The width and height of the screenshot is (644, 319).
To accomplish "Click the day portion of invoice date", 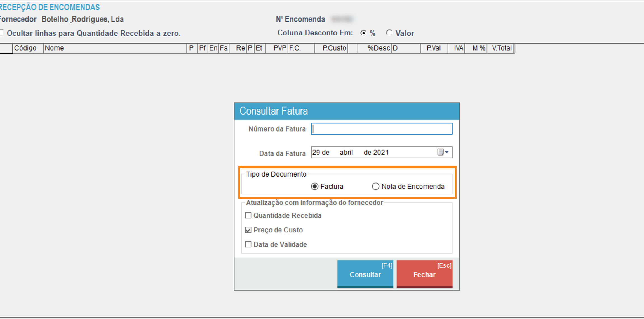I will coord(316,152).
